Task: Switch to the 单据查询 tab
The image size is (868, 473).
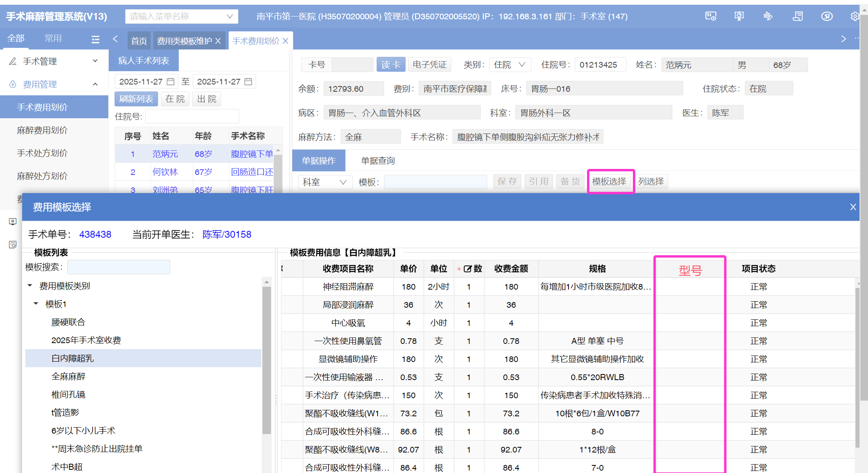Action: pyautogui.click(x=378, y=161)
